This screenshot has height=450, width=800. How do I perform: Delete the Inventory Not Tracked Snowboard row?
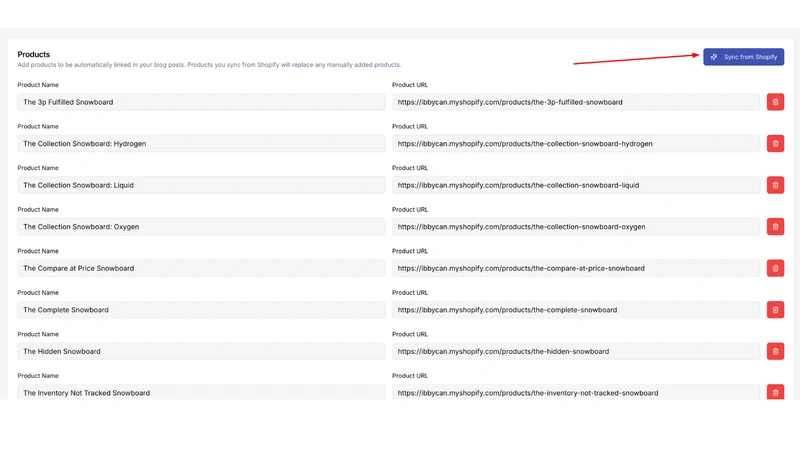click(775, 392)
